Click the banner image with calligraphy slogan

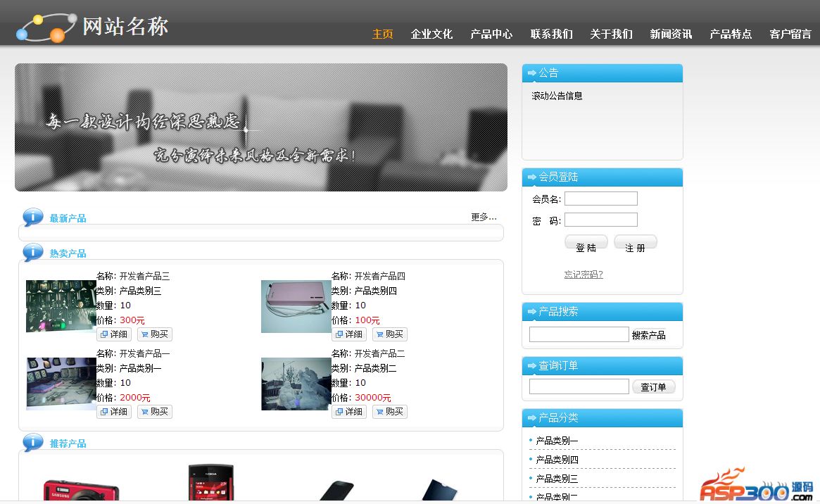(x=261, y=127)
